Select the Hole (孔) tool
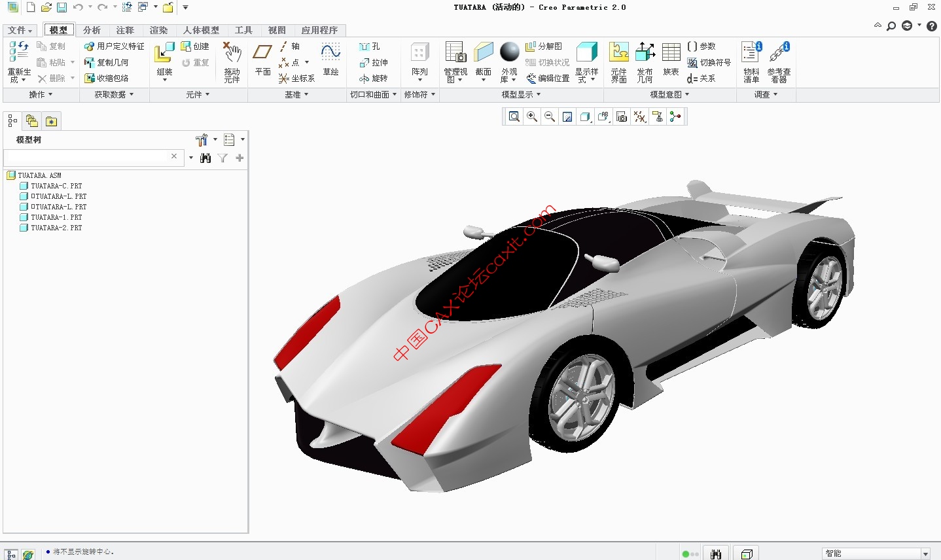Image resolution: width=941 pixels, height=560 pixels. coord(370,46)
